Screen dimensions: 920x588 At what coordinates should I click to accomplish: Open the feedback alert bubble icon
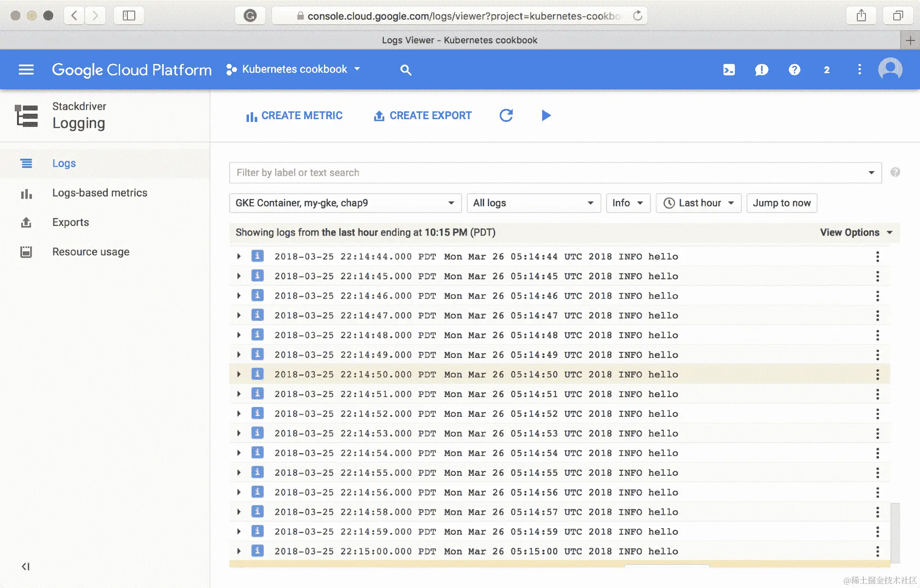(762, 69)
